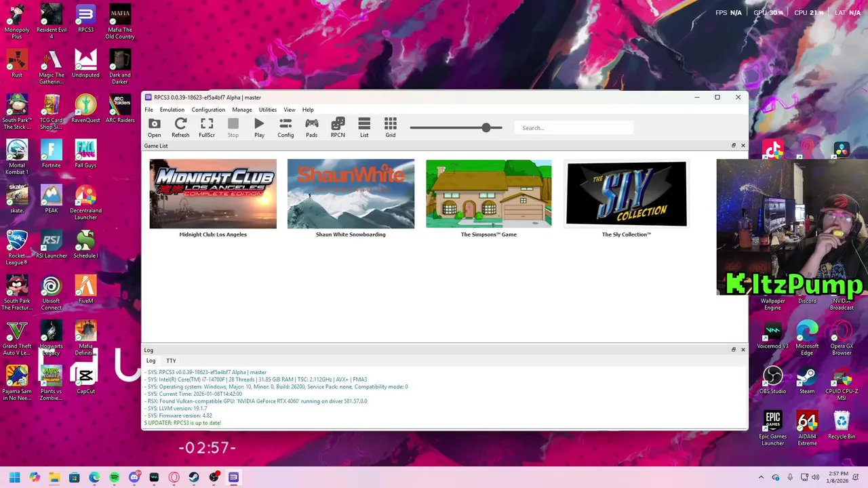
Task: Open the Ubisoft Connect desktop icon
Action: [x=52, y=293]
